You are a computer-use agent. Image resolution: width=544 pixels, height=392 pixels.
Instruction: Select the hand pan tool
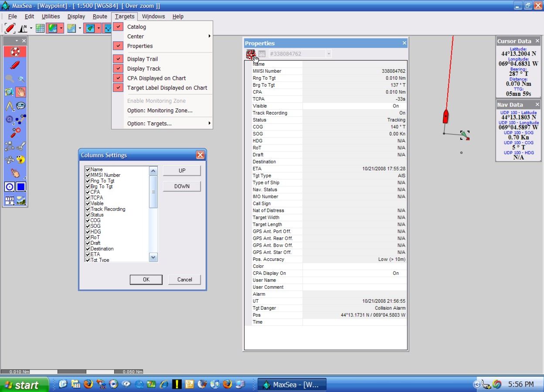click(21, 92)
